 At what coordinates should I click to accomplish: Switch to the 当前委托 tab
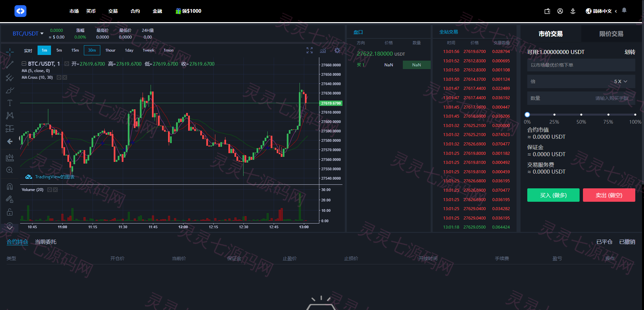click(46, 242)
